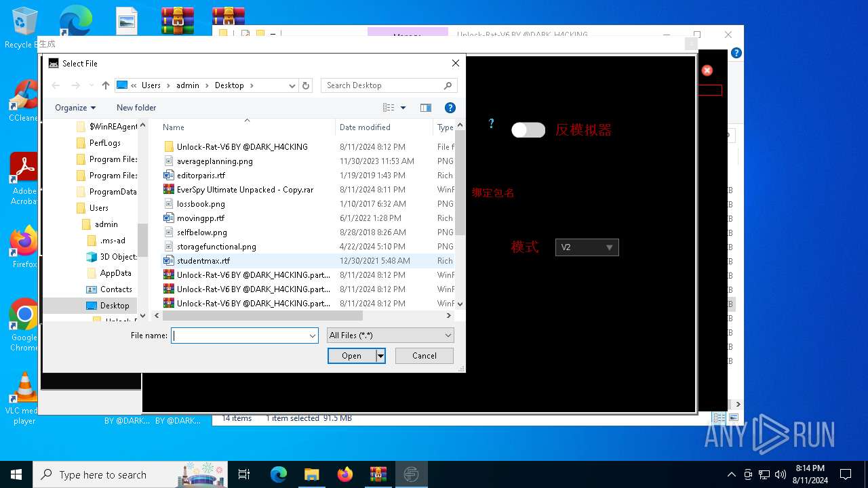Image resolution: width=868 pixels, height=488 pixels.
Task: Click the file list horizontal scrollbar
Action: point(263,316)
